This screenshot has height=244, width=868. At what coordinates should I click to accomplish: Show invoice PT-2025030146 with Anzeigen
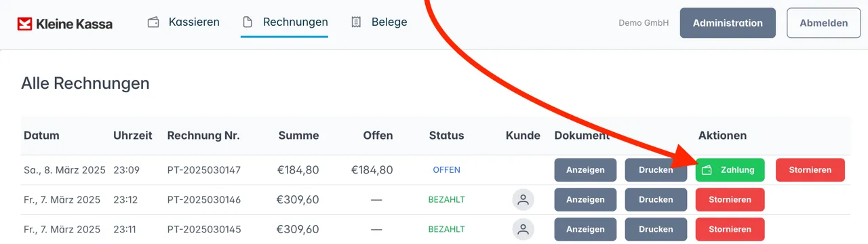click(585, 200)
